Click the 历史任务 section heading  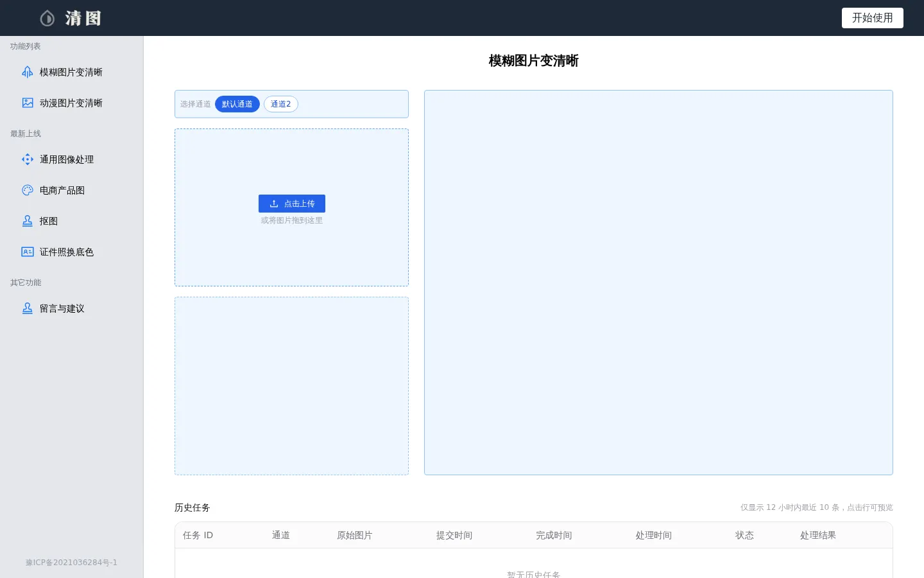193,507
